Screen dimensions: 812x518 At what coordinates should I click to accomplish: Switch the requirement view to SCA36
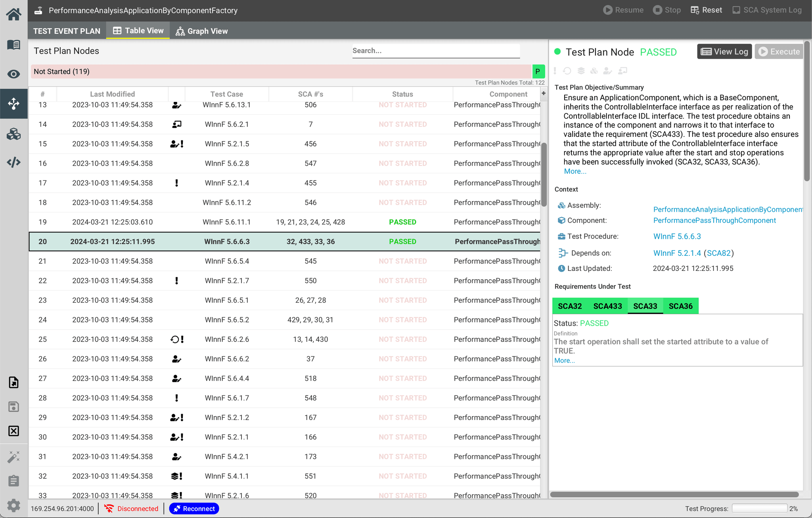pyautogui.click(x=680, y=306)
